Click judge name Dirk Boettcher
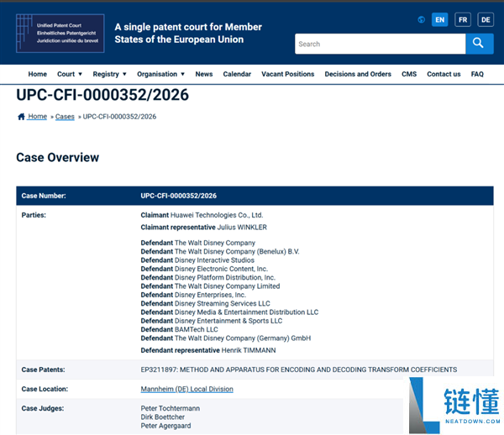The height and width of the screenshot is (435, 504). pos(162,417)
